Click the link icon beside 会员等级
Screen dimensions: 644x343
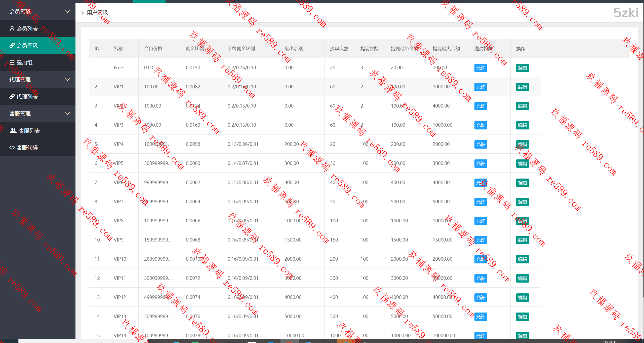tap(12, 45)
